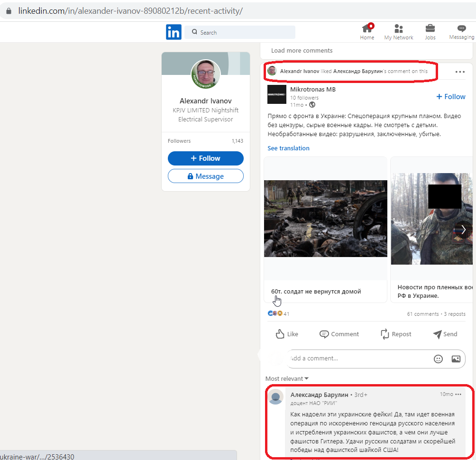Click the browser address bar URL
Image resolution: width=476 pixels, height=460 pixels.
pos(130,11)
